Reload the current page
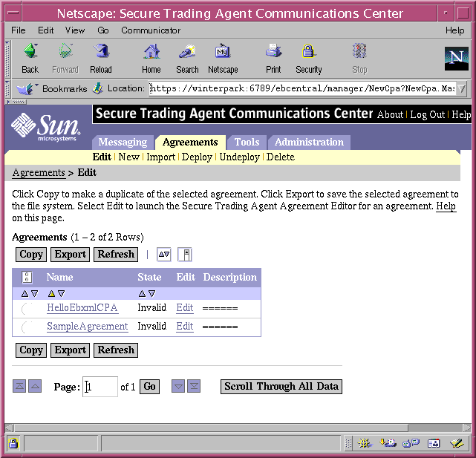The width and height of the screenshot is (476, 458). click(101, 51)
